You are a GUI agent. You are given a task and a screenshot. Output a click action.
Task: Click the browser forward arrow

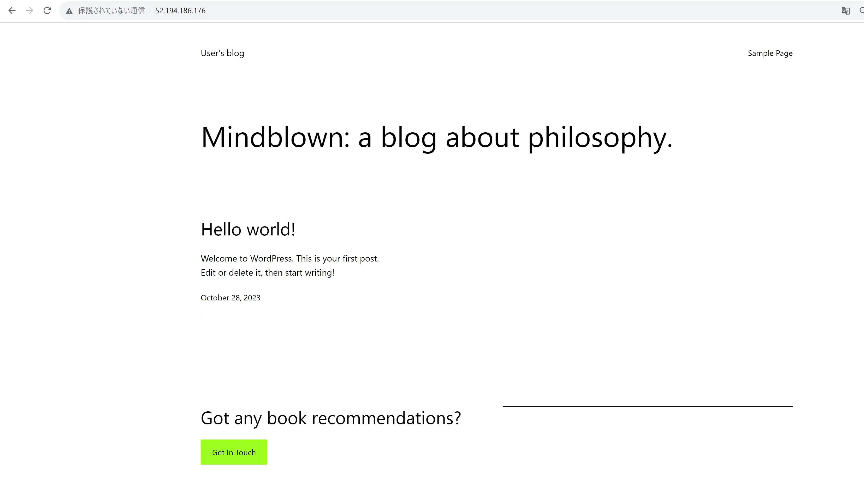[29, 11]
